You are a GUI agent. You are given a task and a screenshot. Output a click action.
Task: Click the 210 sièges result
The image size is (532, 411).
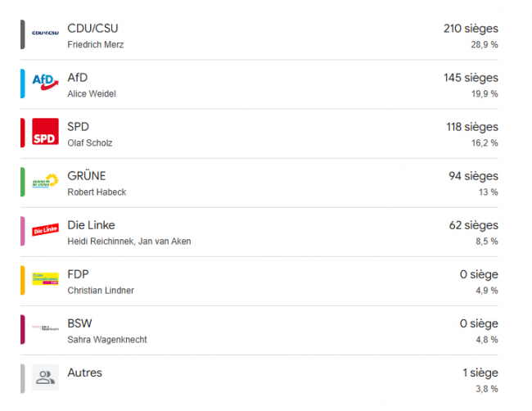(x=471, y=29)
